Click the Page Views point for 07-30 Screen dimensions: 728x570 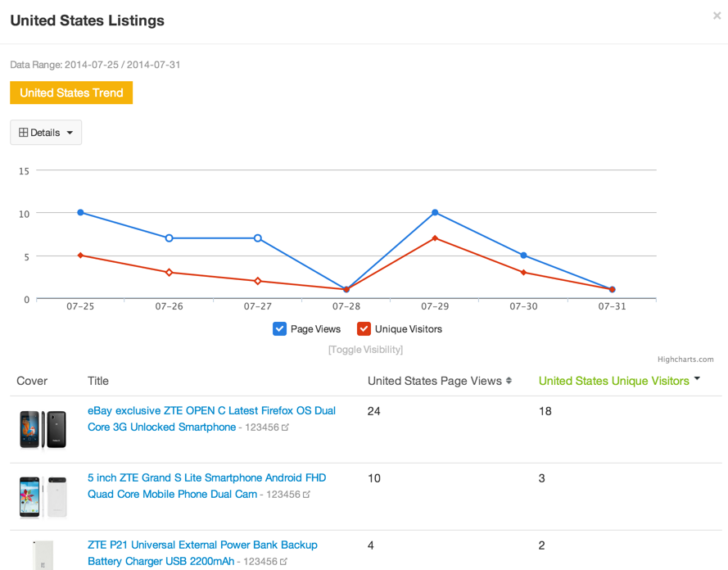(524, 256)
